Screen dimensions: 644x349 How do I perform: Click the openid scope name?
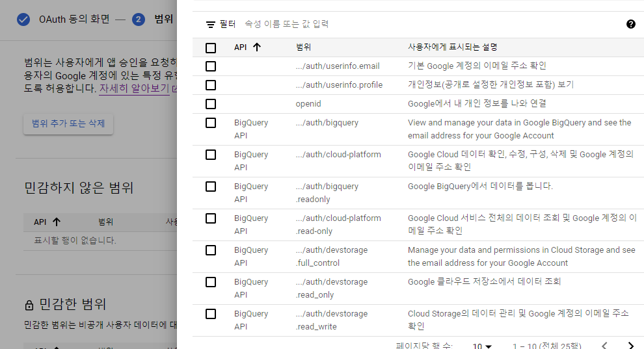pyautogui.click(x=308, y=104)
